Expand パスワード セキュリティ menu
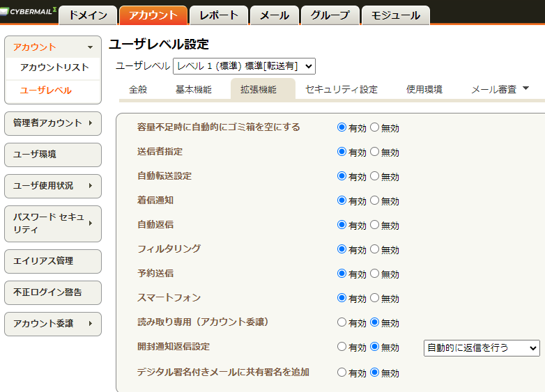This screenshot has width=545, height=392. pyautogui.click(x=53, y=224)
